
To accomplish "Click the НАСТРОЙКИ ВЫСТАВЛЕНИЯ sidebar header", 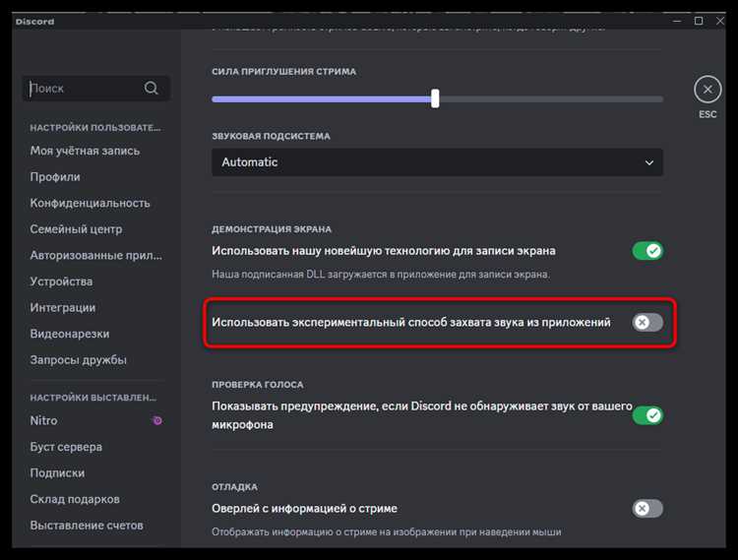I will click(x=93, y=398).
